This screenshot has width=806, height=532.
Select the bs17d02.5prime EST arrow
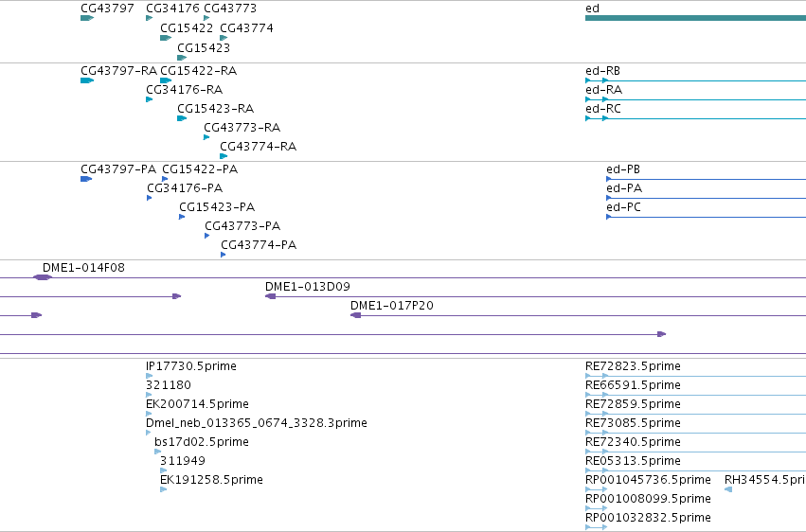click(x=158, y=452)
